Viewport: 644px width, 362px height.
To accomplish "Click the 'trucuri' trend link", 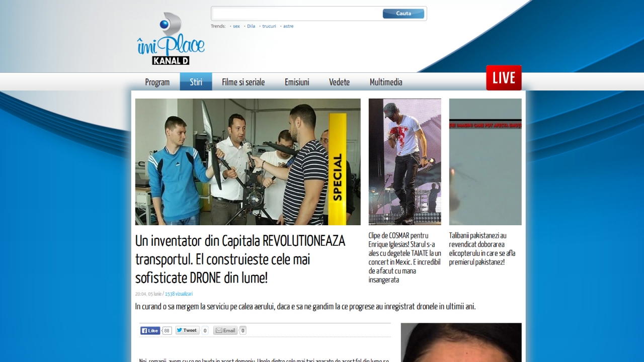I will point(269,26).
